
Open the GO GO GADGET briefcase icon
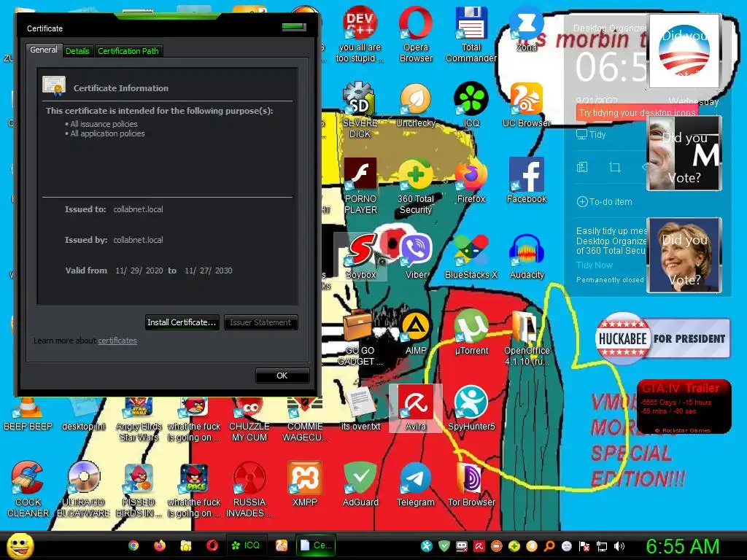point(360,337)
